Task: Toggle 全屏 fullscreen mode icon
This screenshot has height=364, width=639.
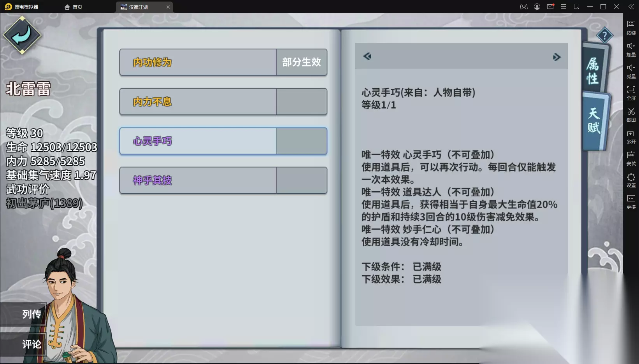Action: [x=631, y=93]
